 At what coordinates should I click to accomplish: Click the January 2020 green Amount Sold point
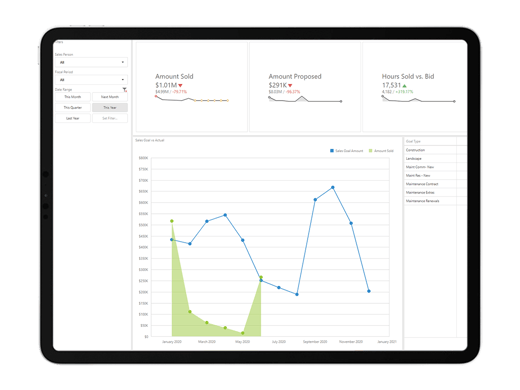pos(172,221)
